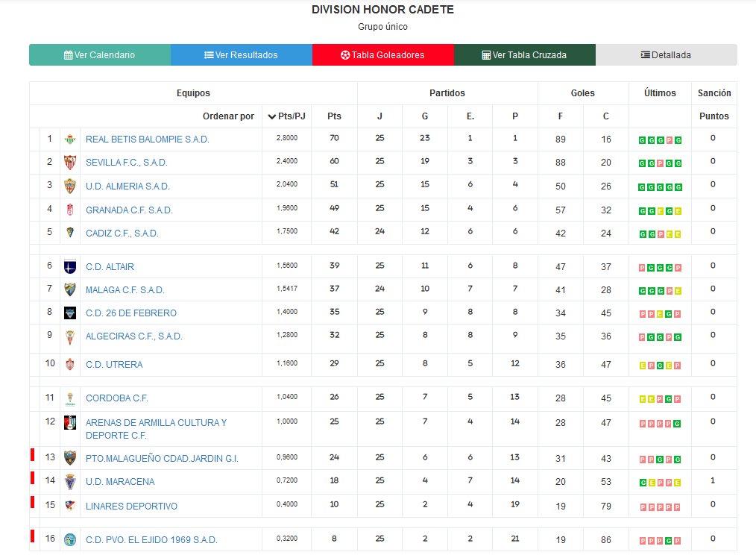This screenshot has width=756, height=558.
Task: Click Real Betis crest icon
Action: (x=70, y=139)
